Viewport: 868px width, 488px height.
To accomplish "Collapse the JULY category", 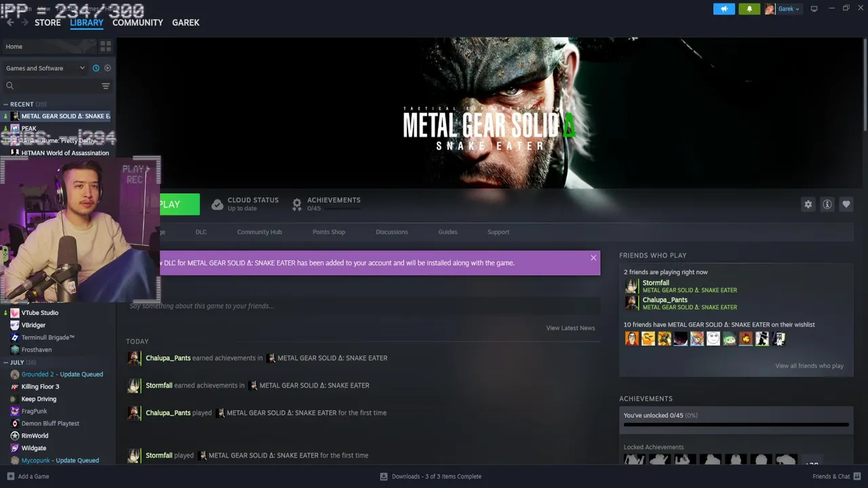I will point(6,363).
